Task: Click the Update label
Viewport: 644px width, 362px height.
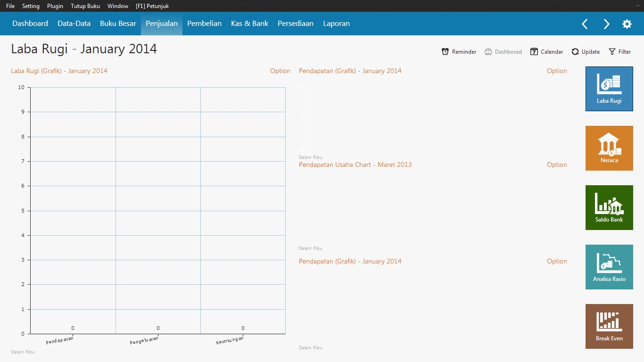Action: (x=591, y=52)
